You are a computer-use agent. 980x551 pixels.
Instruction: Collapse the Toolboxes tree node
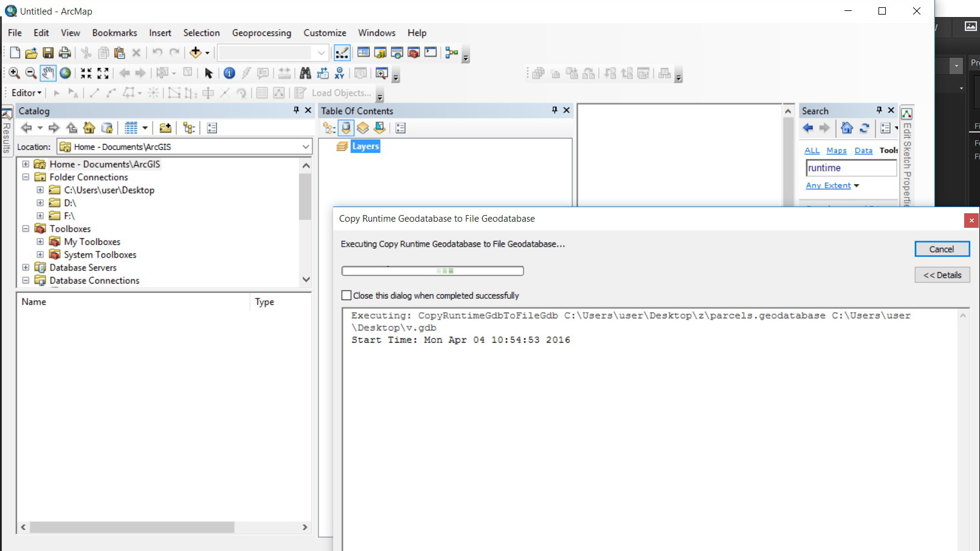pos(26,229)
